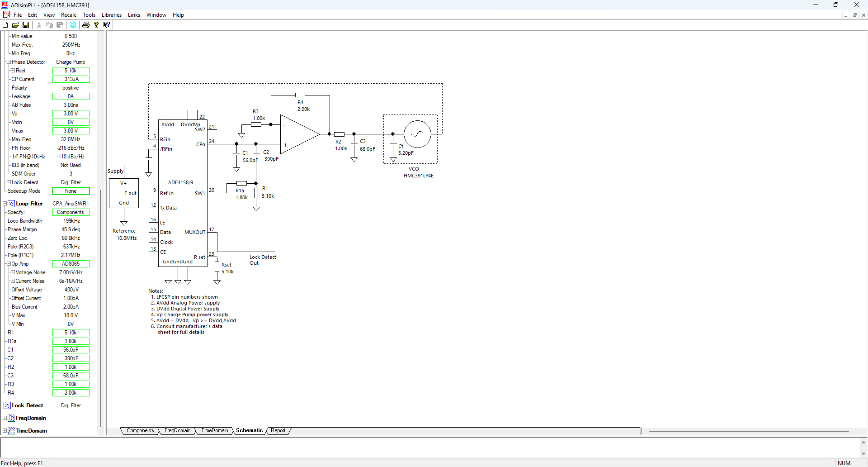Open the Help menu
This screenshot has height=467, width=868.
tap(178, 15)
